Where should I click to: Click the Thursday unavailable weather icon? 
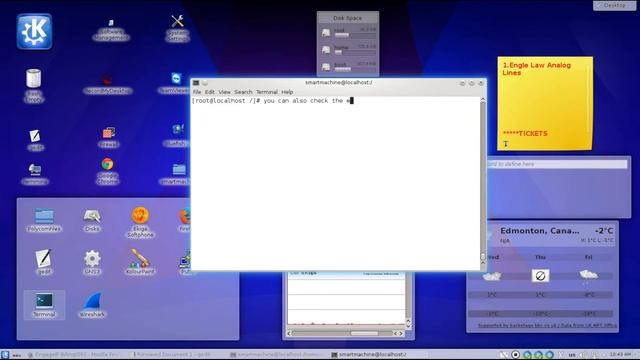540,276
